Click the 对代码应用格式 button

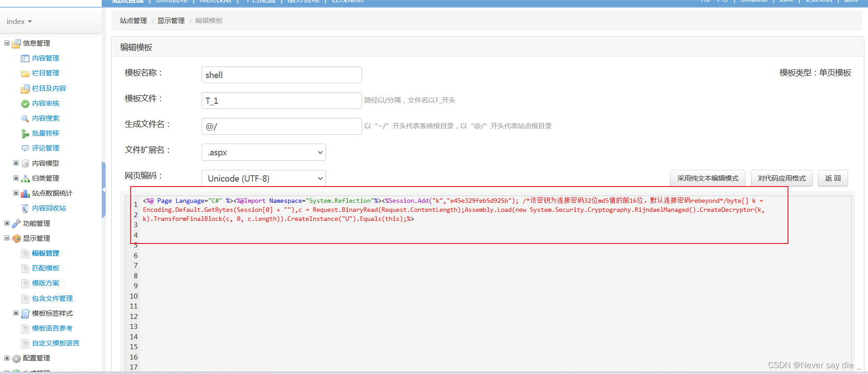(x=782, y=178)
